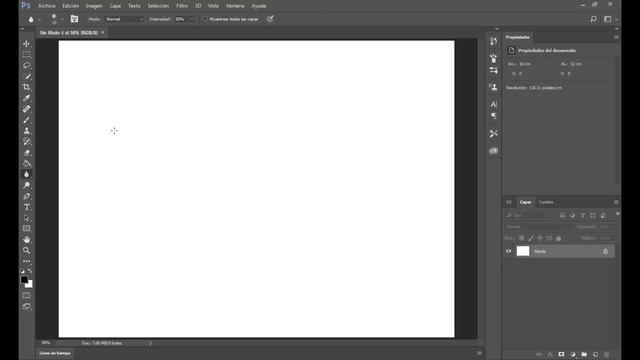
Task: Toggle pixel layer filter
Action: pos(562,215)
